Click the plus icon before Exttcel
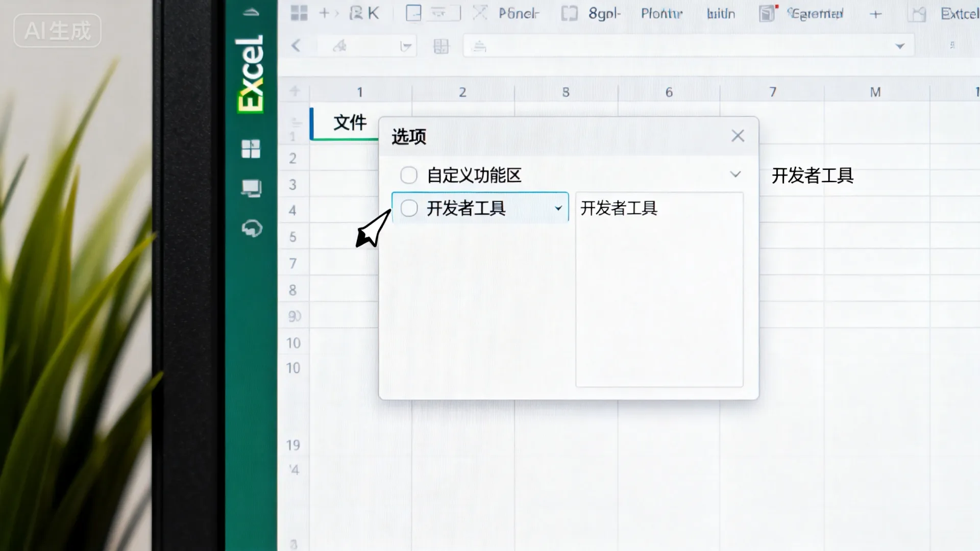 pyautogui.click(x=875, y=14)
